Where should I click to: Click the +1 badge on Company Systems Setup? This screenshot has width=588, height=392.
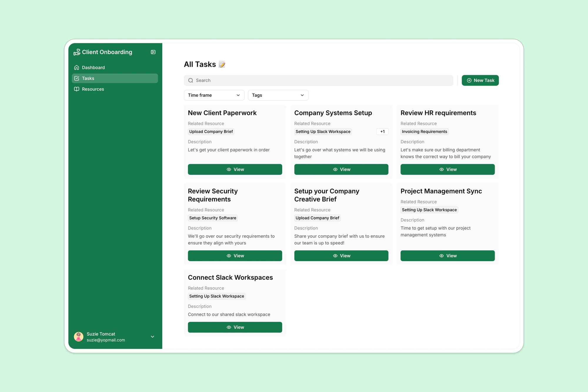click(x=382, y=132)
